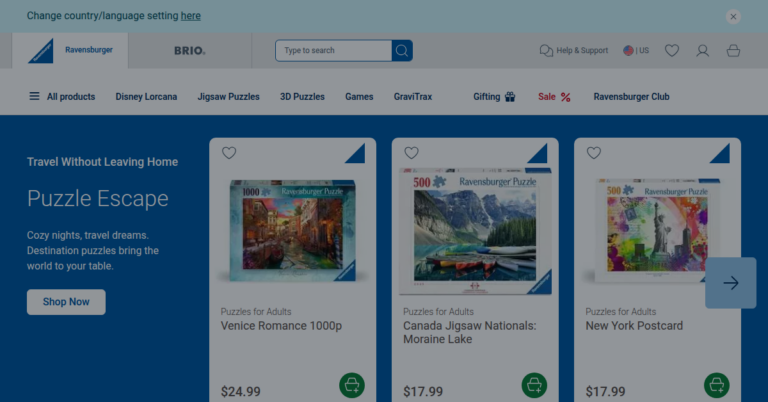This screenshot has height=402, width=768.
Task: Open Gifting with gift icon
Action: coord(494,96)
